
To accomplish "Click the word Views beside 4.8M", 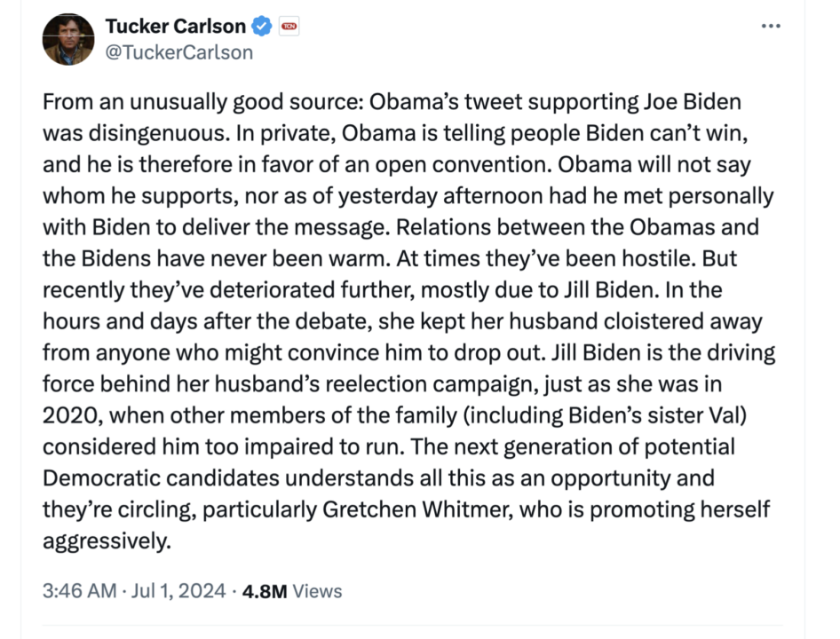I will tap(317, 590).
